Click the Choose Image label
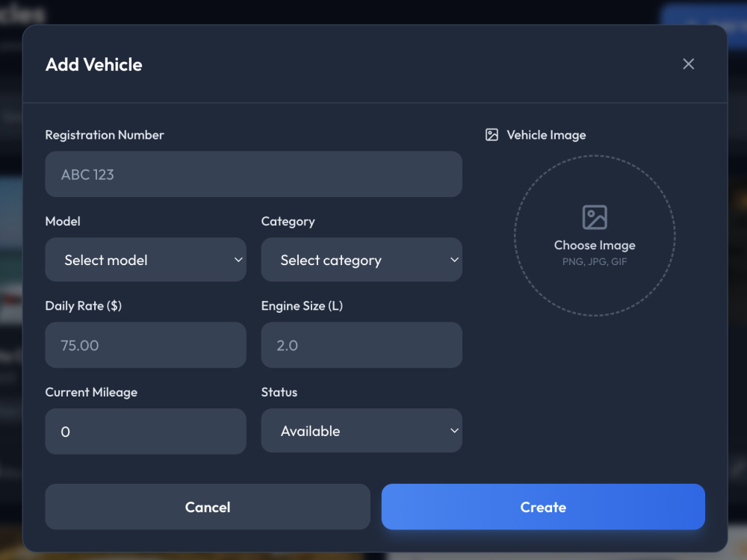Image resolution: width=747 pixels, height=560 pixels. point(595,245)
